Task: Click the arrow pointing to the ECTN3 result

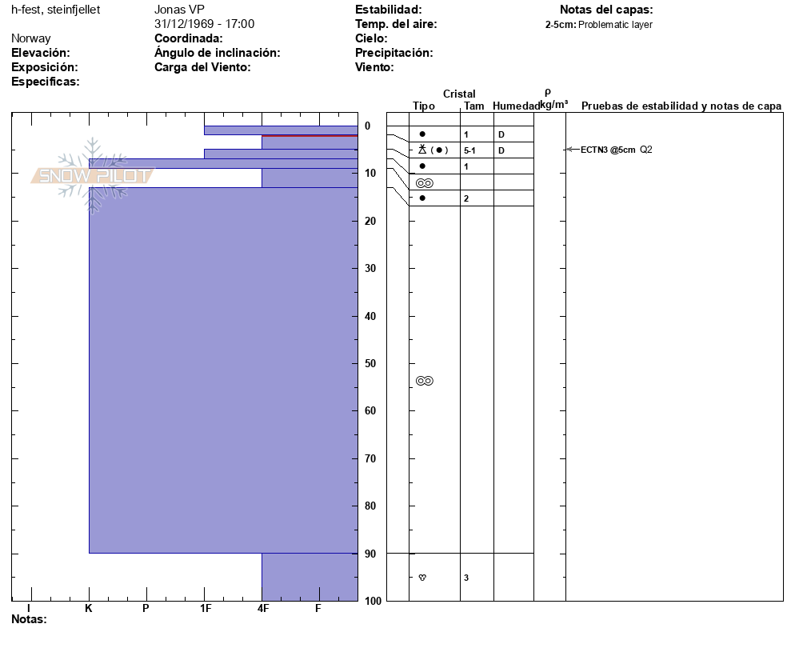Action: [571, 149]
